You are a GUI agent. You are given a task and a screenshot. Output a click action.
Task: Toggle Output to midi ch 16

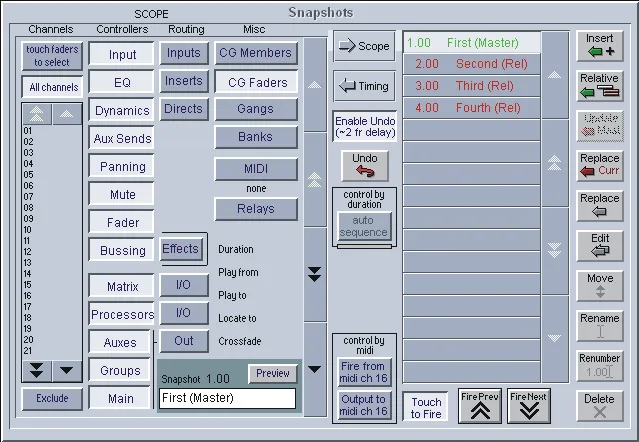(x=364, y=405)
